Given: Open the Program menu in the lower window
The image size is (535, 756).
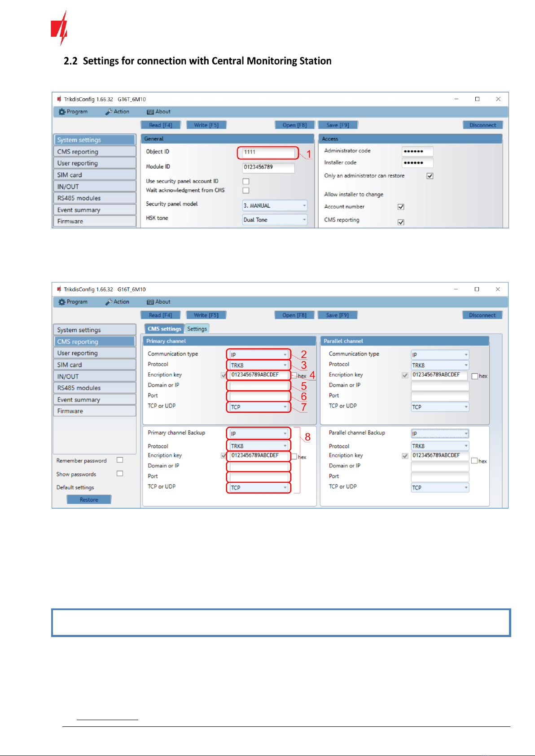Looking at the screenshot, I should point(73,302).
